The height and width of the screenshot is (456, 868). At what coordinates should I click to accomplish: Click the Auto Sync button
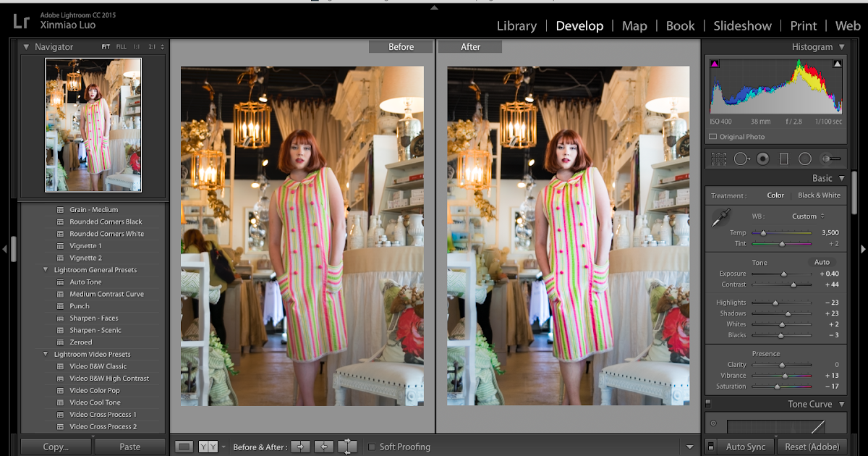(x=745, y=447)
